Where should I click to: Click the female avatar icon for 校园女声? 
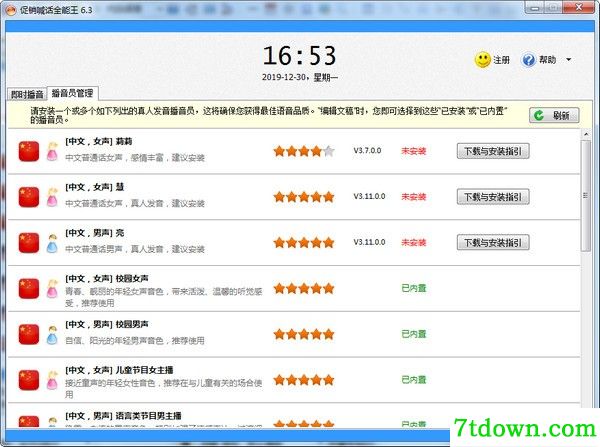click(52, 289)
